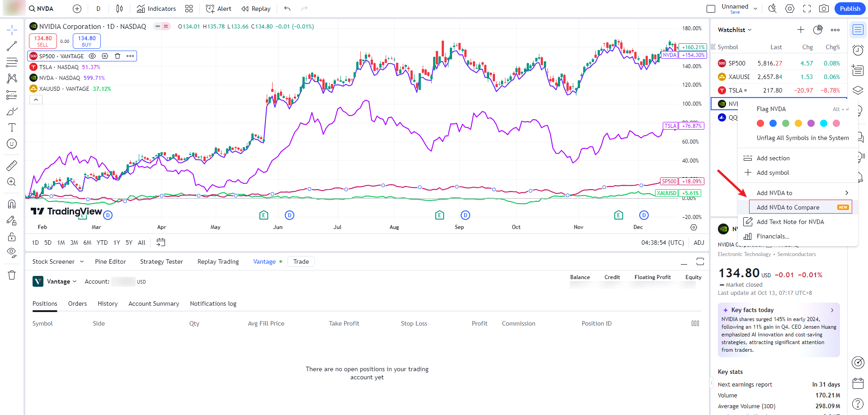Pick the red flag color
Viewport: 868px width, 415px height.
tap(760, 123)
